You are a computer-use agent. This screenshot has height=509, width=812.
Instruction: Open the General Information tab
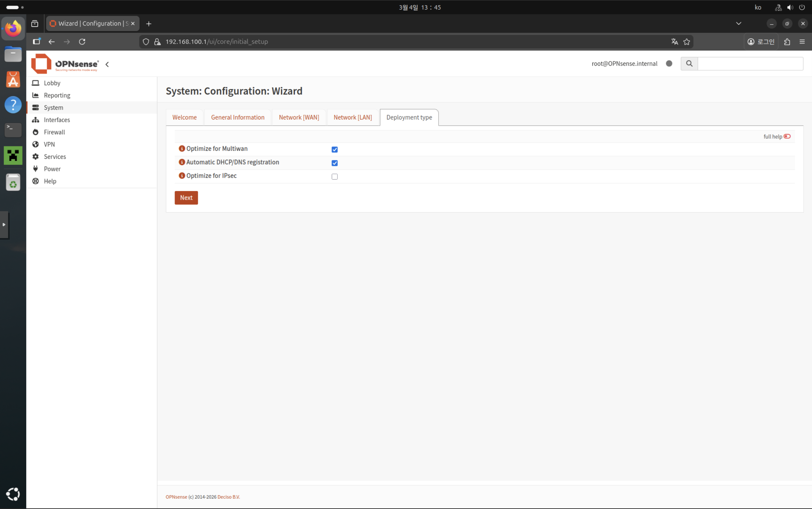(237, 118)
